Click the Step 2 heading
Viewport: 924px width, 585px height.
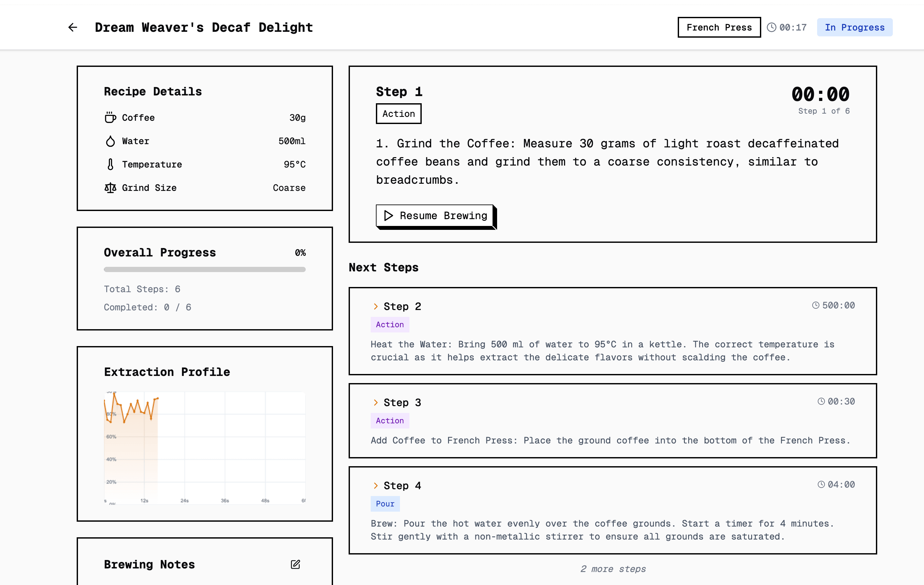[x=402, y=306]
